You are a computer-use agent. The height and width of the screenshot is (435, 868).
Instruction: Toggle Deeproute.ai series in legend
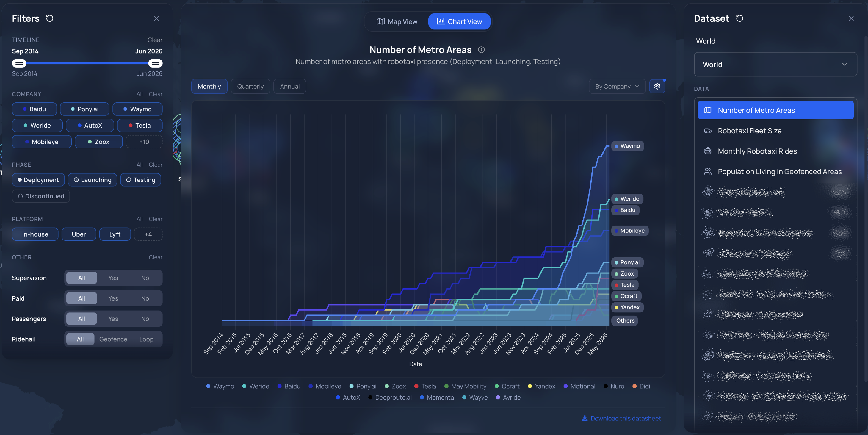390,397
